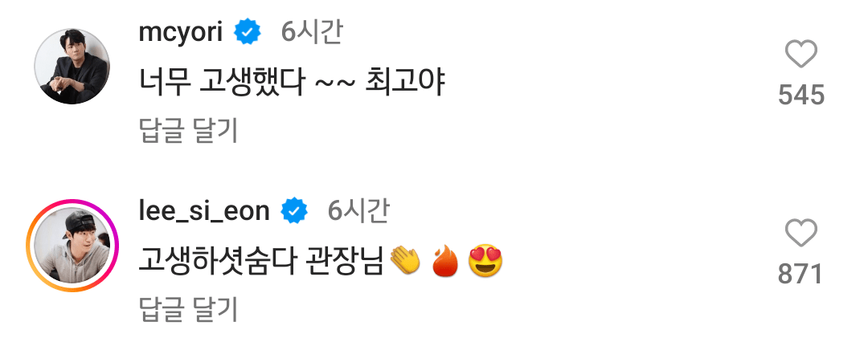Image resolution: width=868 pixels, height=342 pixels.
Task: Click the text 너무 고생했다 in mcyori's comment
Action: (221, 84)
